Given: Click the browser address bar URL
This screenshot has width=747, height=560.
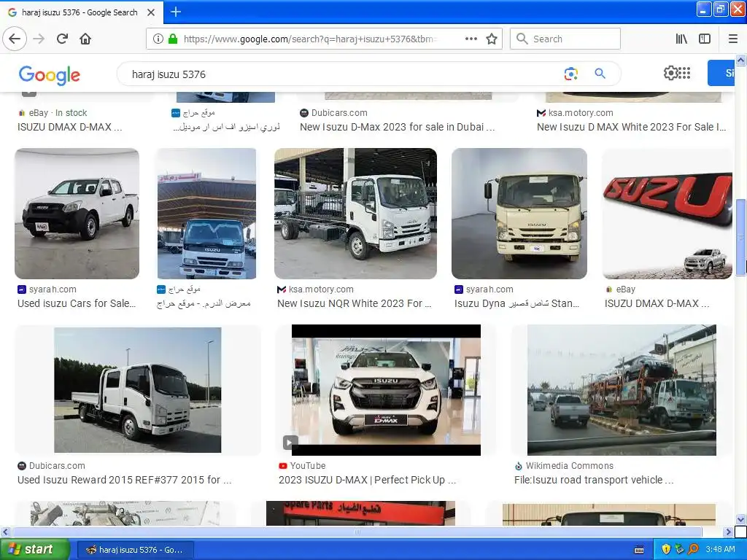Looking at the screenshot, I should (x=309, y=39).
